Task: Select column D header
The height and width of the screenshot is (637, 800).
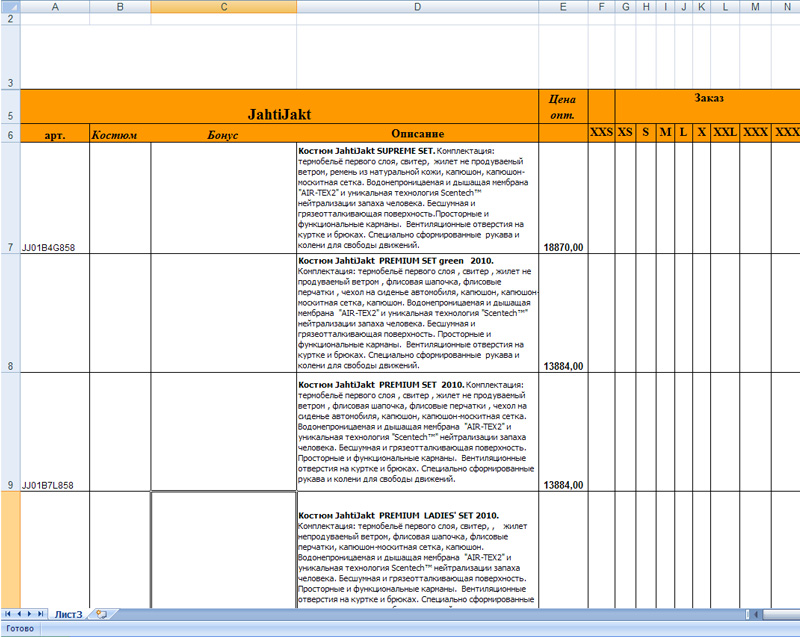Action: pos(417,6)
